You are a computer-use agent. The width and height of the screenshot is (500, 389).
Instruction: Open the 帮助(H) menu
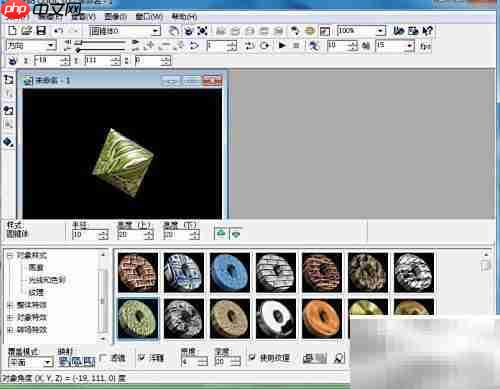184,16
